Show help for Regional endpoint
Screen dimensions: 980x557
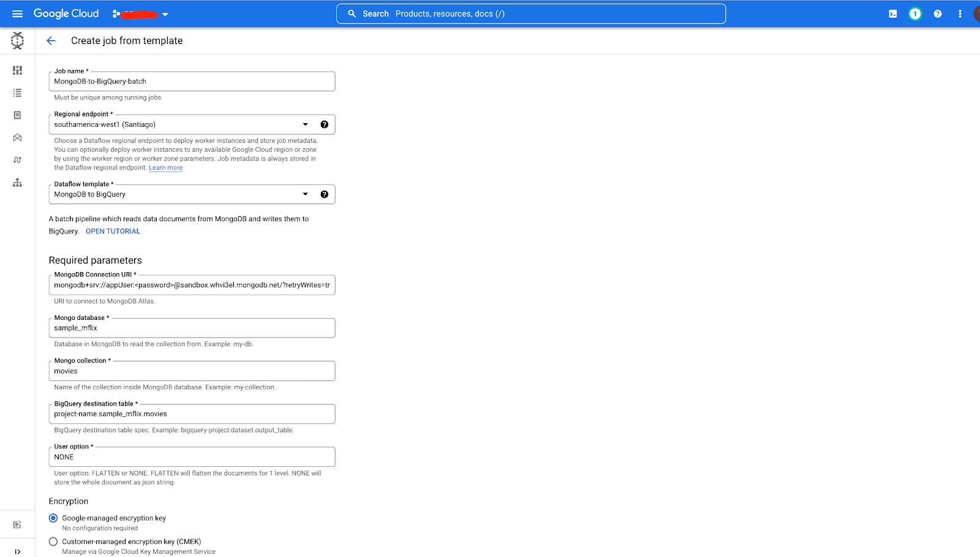(325, 124)
